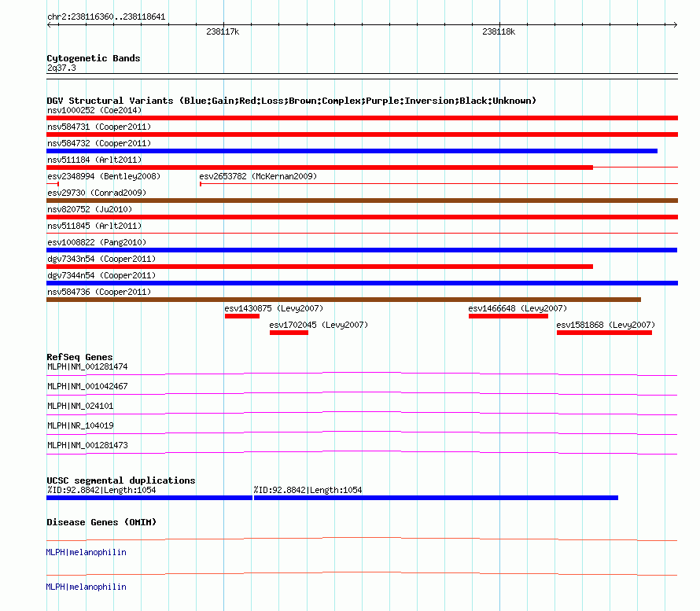Click the Cytogenetic Bands track title
Screen dimensions: 700x611
[x=94, y=58]
